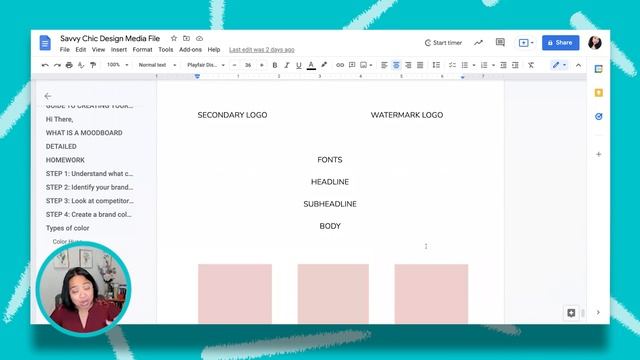Image resolution: width=640 pixels, height=360 pixels.
Task: Align text right
Action: [408, 65]
